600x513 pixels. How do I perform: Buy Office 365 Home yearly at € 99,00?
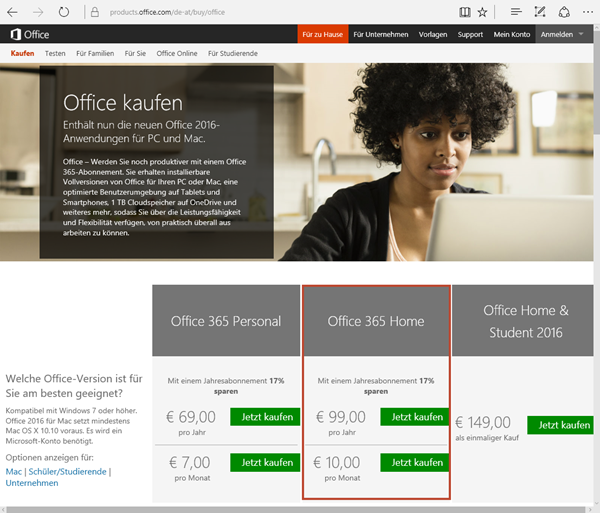414,417
